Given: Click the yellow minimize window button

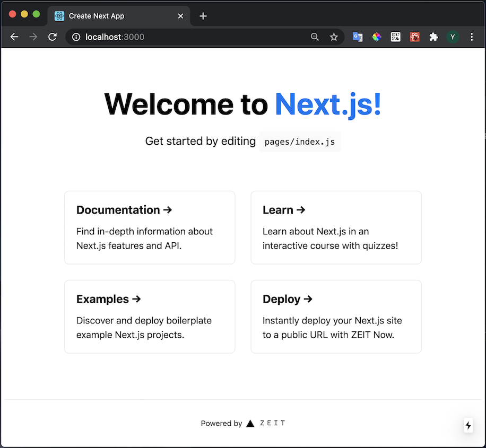Looking at the screenshot, I should click(x=24, y=14).
